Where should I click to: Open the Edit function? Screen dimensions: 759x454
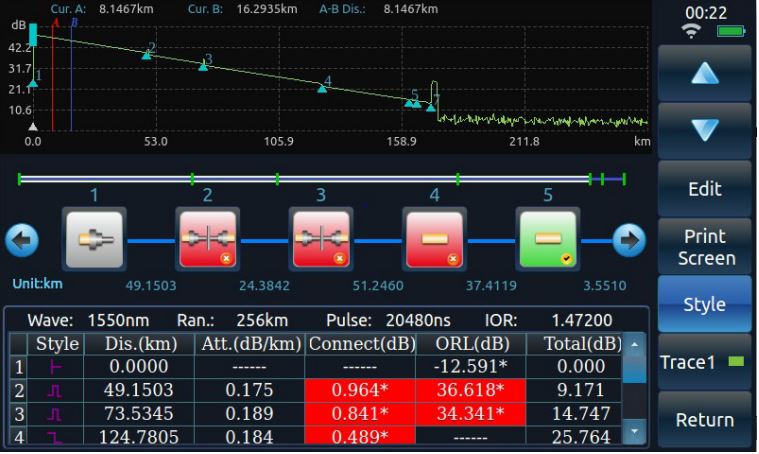pyautogui.click(x=705, y=189)
